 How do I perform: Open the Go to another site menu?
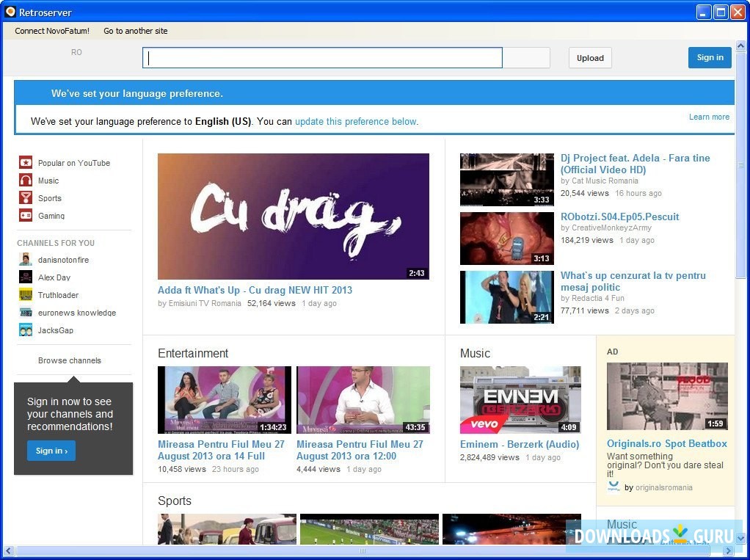click(135, 31)
